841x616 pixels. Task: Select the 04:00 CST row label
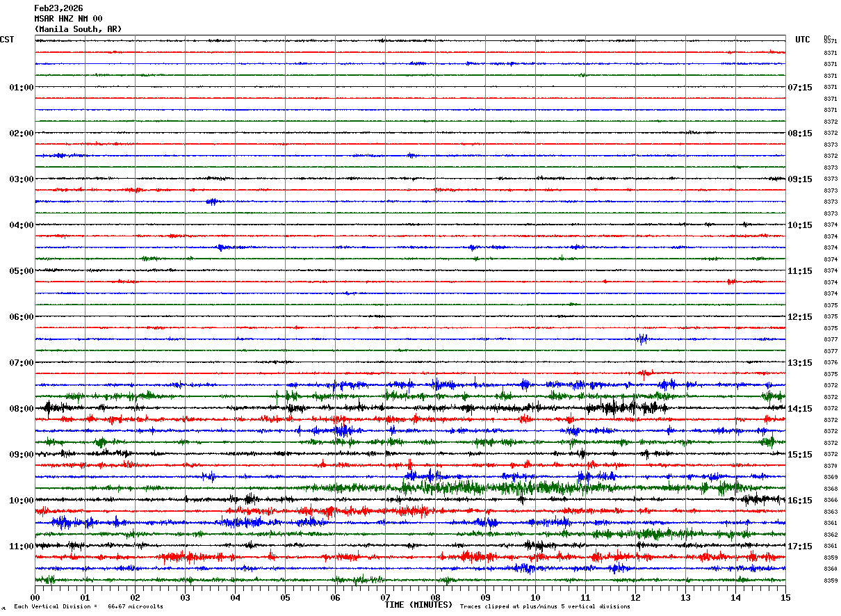pyautogui.click(x=22, y=225)
